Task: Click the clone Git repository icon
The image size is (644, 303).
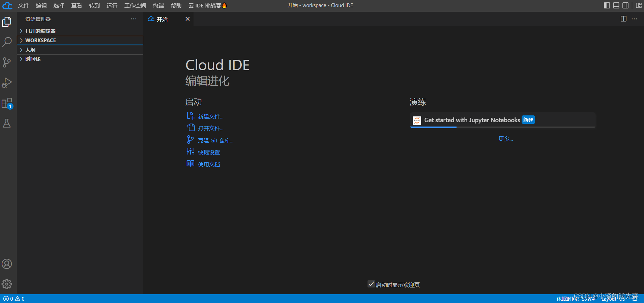Action: tap(191, 140)
